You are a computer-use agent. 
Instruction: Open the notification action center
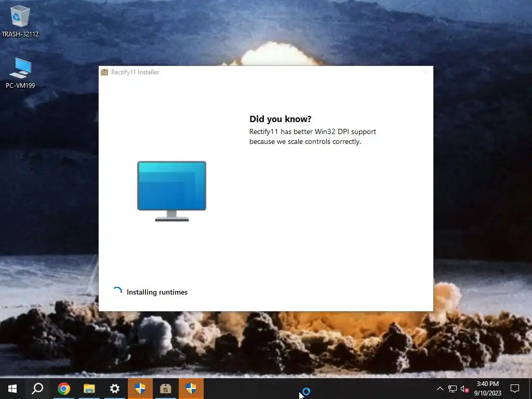tap(515, 389)
